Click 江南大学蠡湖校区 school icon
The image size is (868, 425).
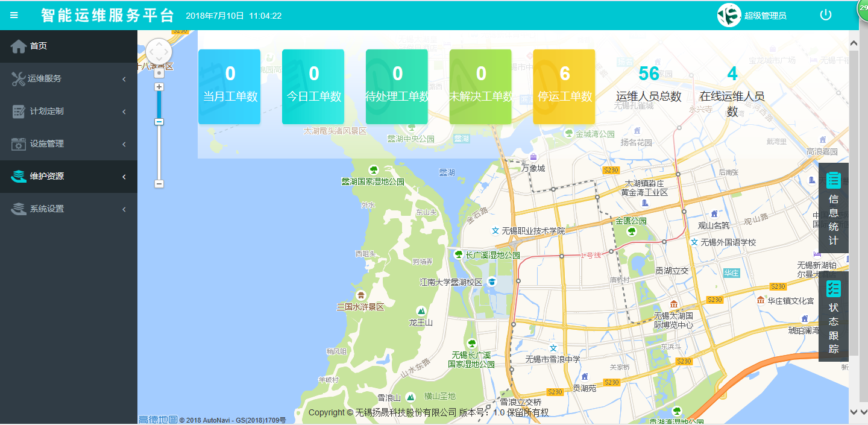pyautogui.click(x=492, y=282)
